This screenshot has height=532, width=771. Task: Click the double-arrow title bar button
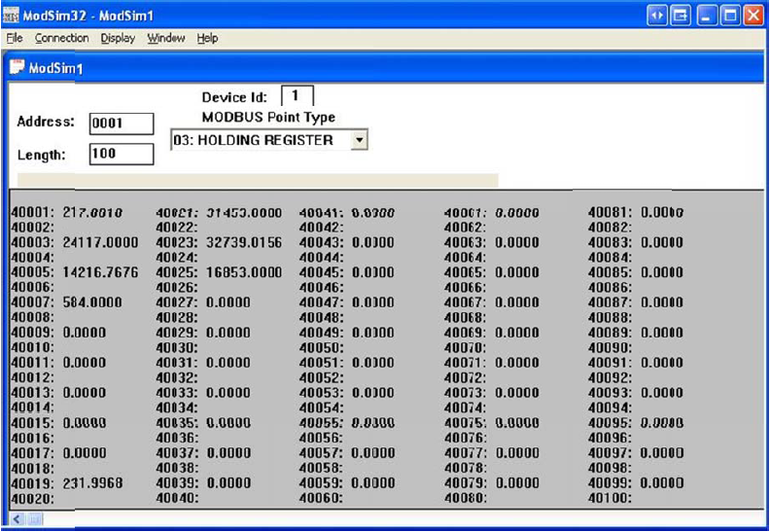[657, 16]
